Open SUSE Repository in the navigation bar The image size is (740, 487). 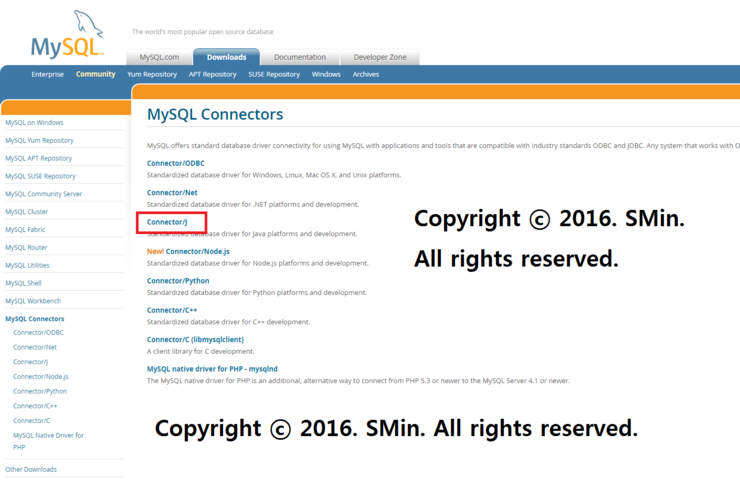click(x=274, y=75)
